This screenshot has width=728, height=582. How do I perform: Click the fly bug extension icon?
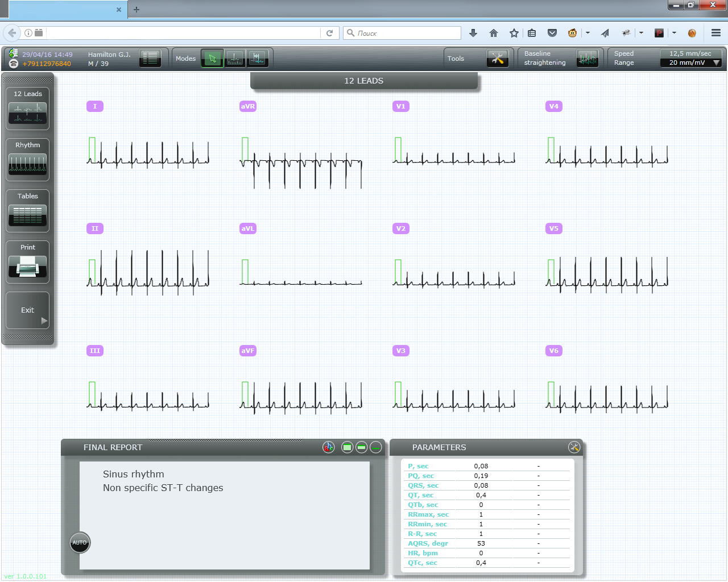point(626,33)
